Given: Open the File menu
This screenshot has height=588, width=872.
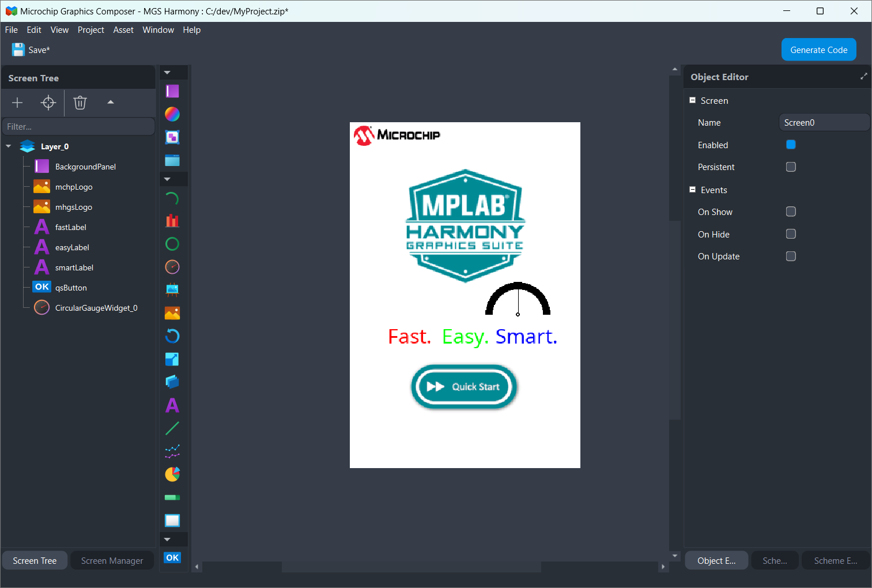Looking at the screenshot, I should [12, 30].
